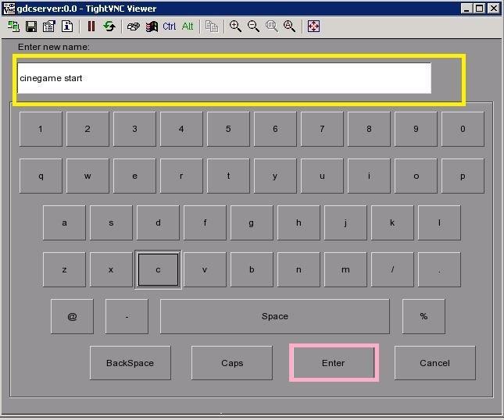Image resolution: width=504 pixels, height=420 pixels.
Task: Toggle the Ctrl key toolbar button
Action: (x=170, y=27)
